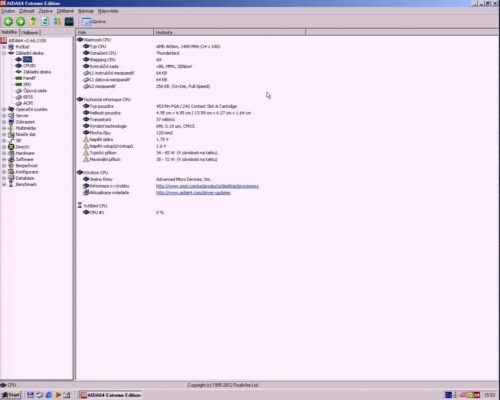Image resolution: width=500 pixels, height=400 pixels.
Task: Click the Zpráva report toolbar button
Action: tap(94, 22)
